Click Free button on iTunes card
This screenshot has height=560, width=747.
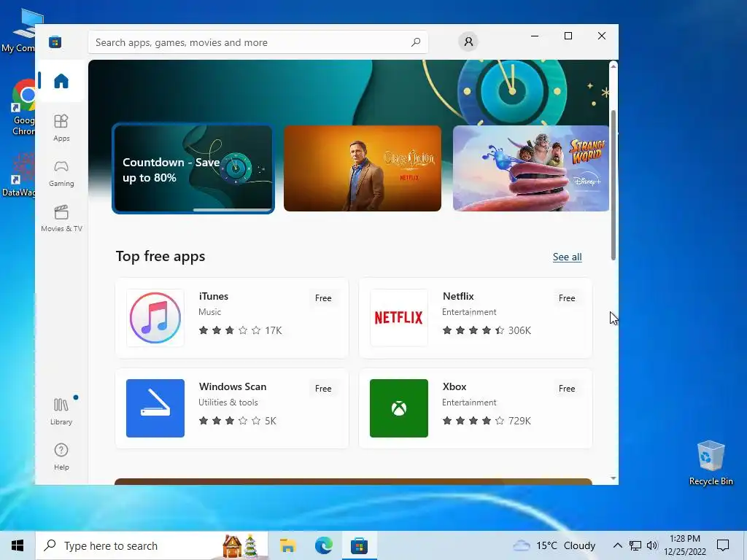coord(323,298)
